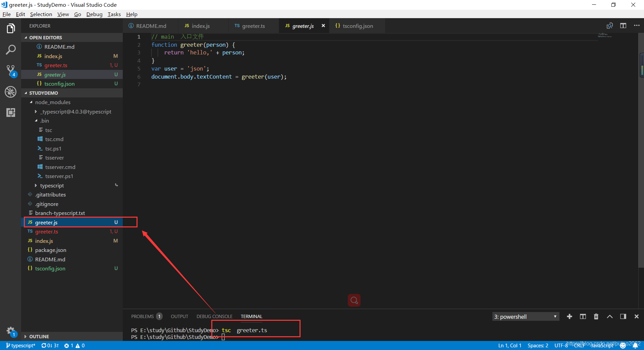Viewport: 644px width, 350px height.
Task: Open tsserver.ps1 file
Action: tap(72, 176)
